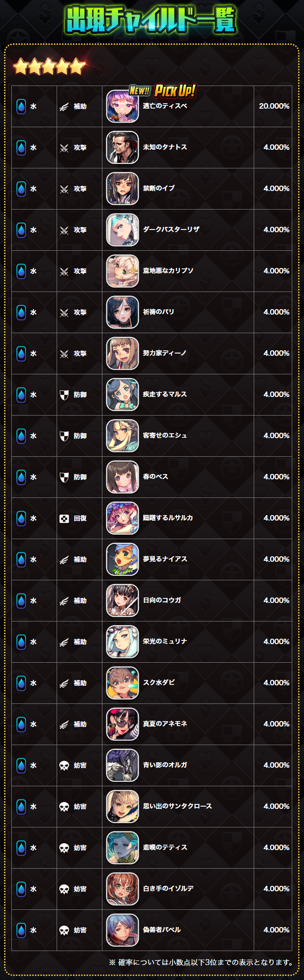The width and height of the screenshot is (304, 980).
Task: Click the skull debuff icon for 偽善者バベル
Action: coord(64,930)
